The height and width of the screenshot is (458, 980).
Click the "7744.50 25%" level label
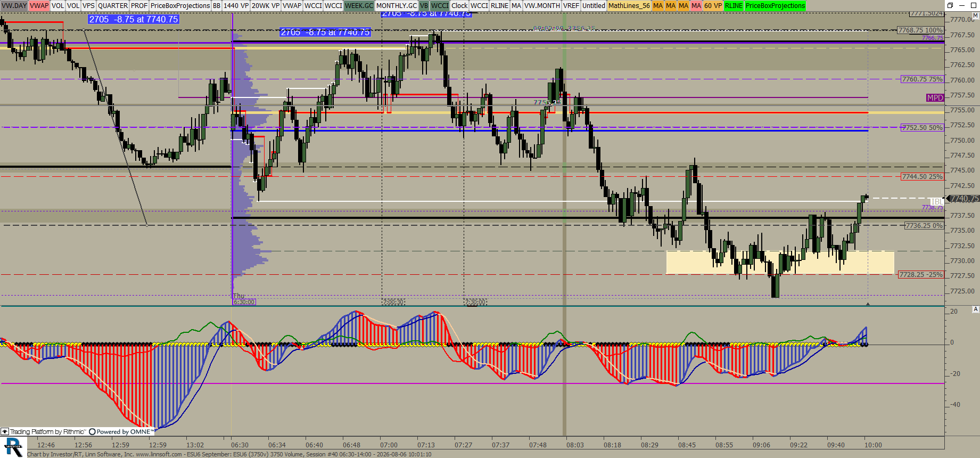[x=923, y=176]
